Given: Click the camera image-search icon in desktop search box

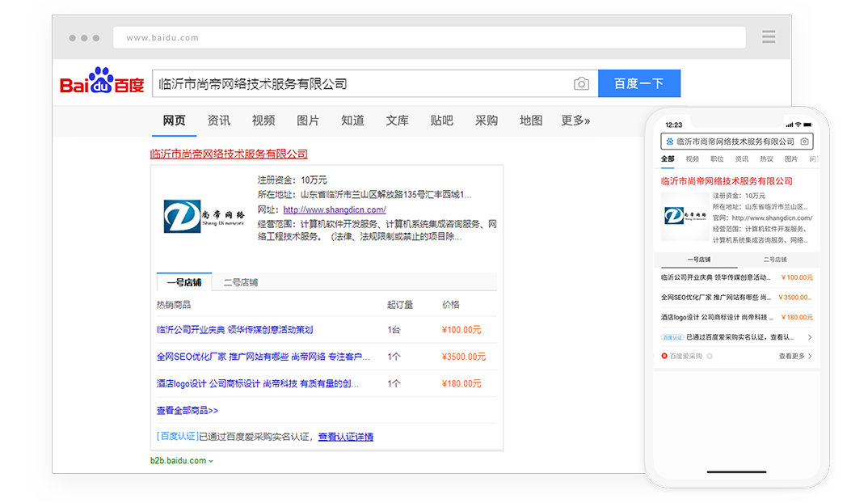Looking at the screenshot, I should [x=581, y=83].
